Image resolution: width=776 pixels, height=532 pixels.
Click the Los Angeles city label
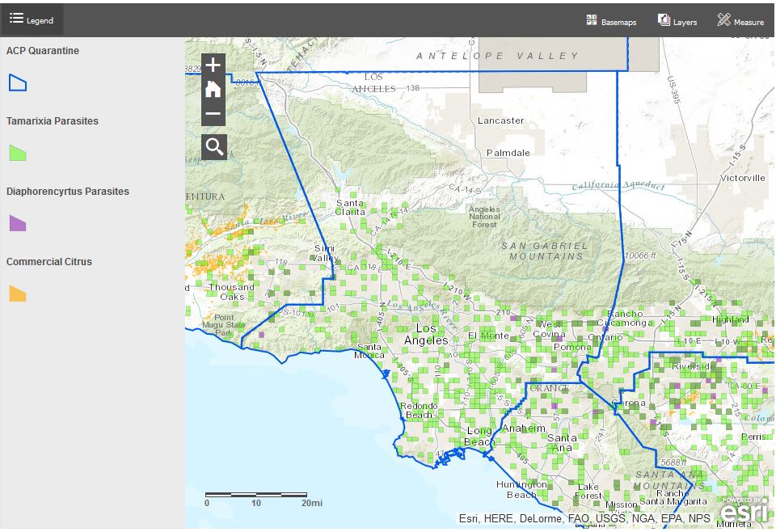click(426, 335)
